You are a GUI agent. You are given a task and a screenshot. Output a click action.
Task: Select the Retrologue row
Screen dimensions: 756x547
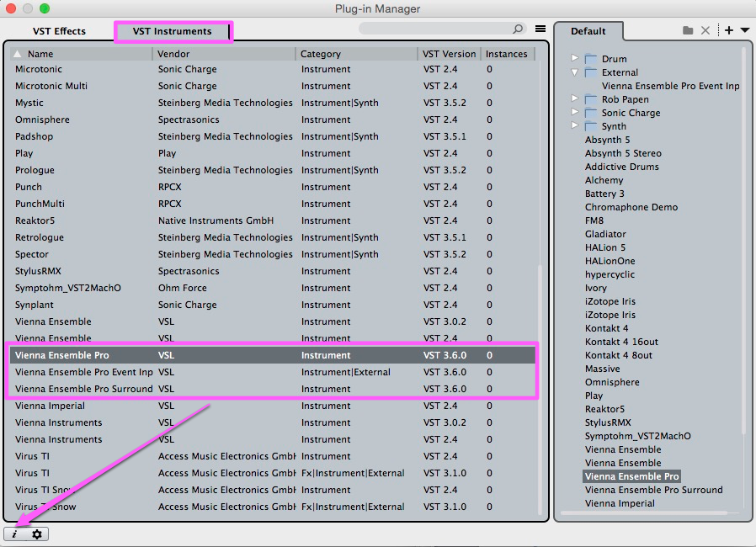coord(273,237)
